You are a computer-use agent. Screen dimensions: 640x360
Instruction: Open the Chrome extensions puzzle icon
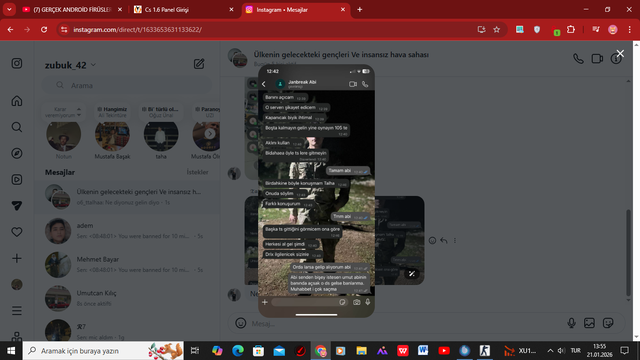(x=571, y=29)
